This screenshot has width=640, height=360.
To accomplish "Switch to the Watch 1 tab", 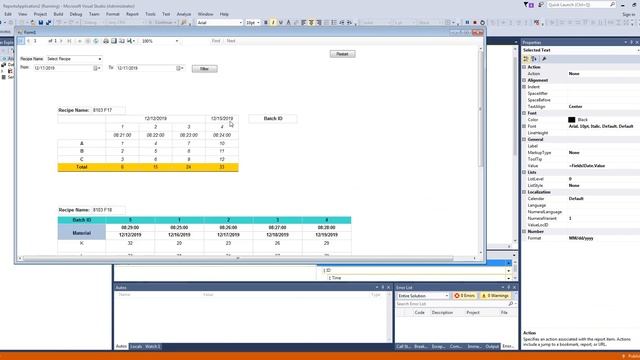I will [x=153, y=347].
